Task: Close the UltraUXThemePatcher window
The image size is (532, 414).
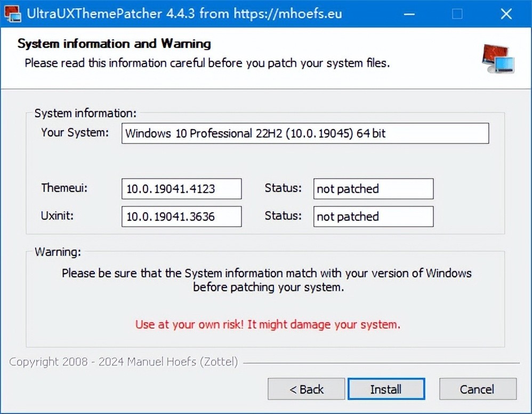Action: tap(506, 14)
